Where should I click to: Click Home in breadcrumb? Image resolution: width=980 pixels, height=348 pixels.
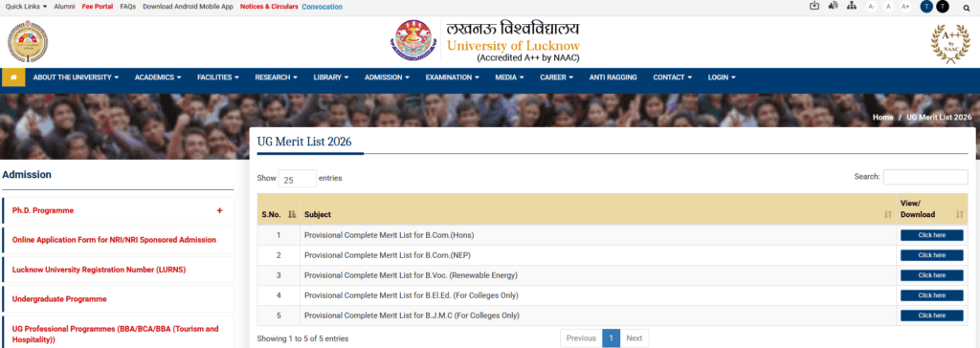click(882, 118)
